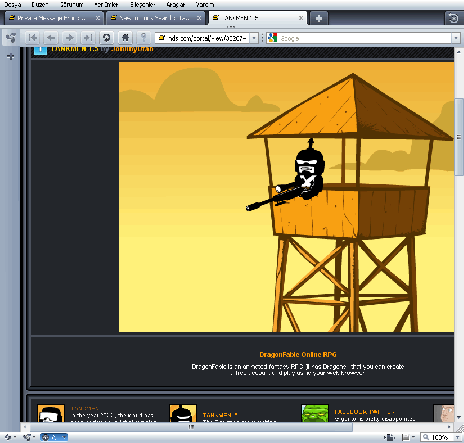
Task: Open the Düzen menu
Action: click(40, 4)
